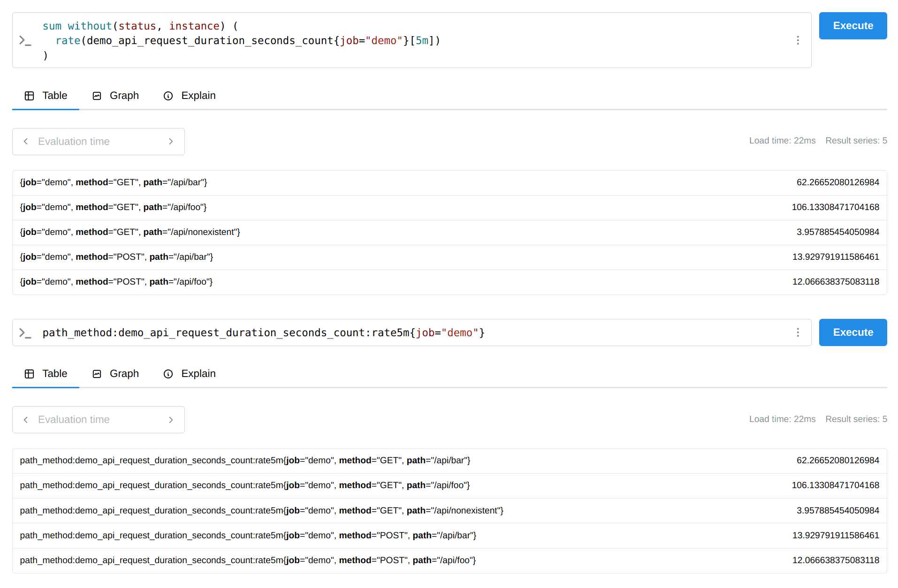Step first panel evaluation time forward
This screenshot has width=898, height=588.
tap(171, 142)
